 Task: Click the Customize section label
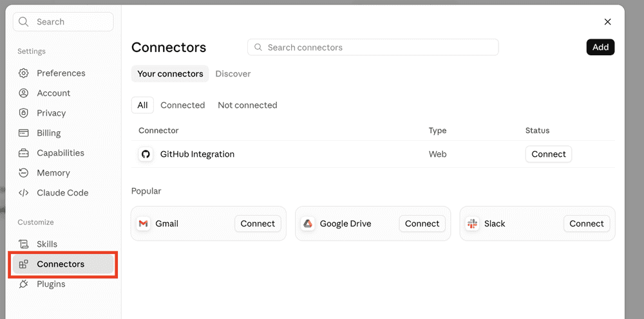[35, 223]
